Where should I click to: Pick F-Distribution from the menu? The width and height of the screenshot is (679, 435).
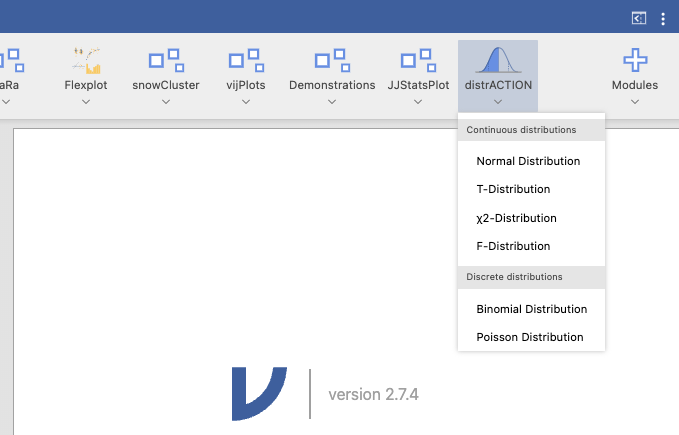coord(513,246)
